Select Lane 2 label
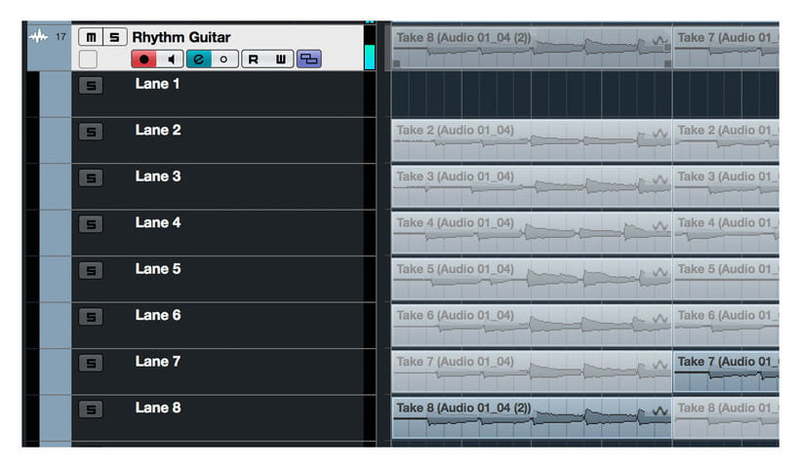Screen dimensions: 800x468 pos(158,130)
